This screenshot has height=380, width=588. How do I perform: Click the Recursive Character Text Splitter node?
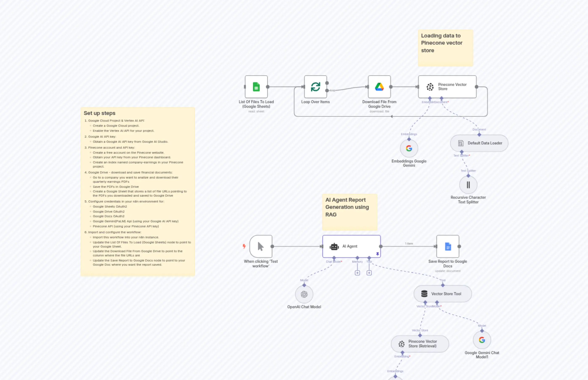(x=468, y=185)
